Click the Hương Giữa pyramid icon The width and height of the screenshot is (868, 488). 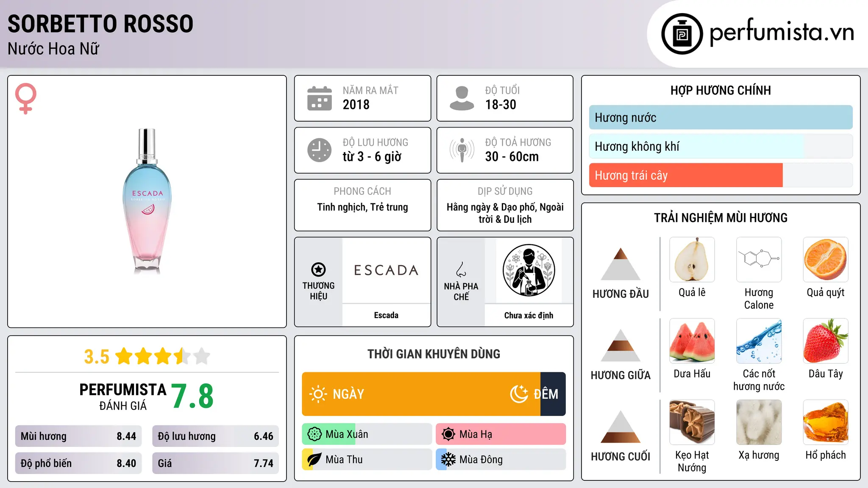tap(620, 345)
